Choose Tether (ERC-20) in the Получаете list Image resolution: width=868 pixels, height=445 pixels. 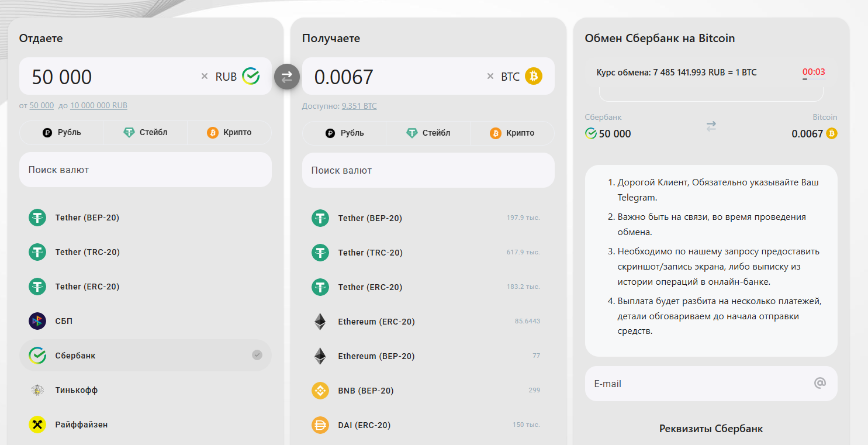369,287
